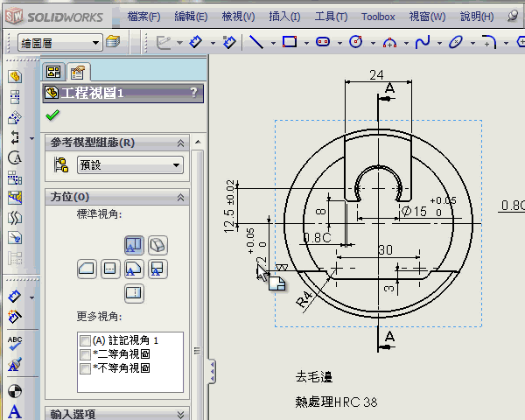525x420 pixels.
Task: Click the ? help button on 工程視圖1
Action: [x=193, y=93]
